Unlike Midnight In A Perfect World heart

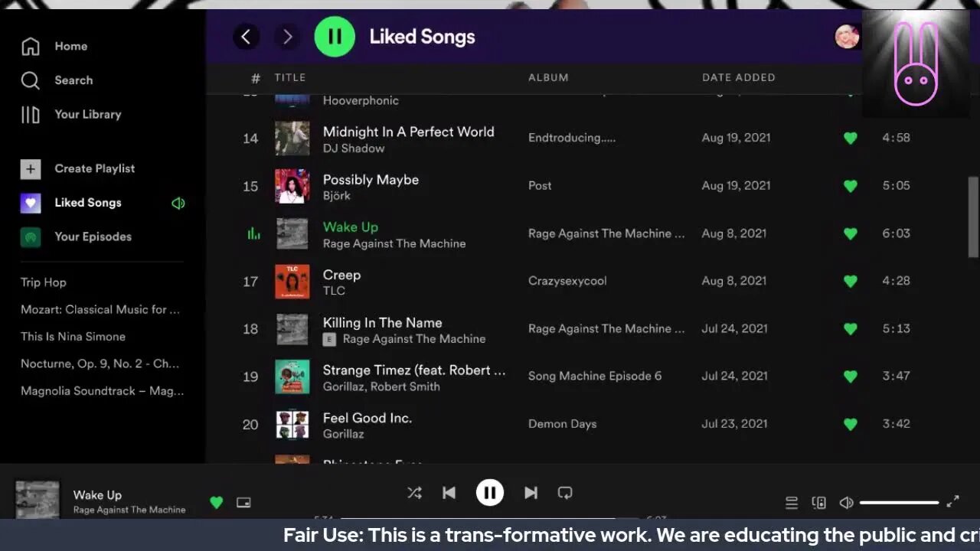pyautogui.click(x=850, y=139)
